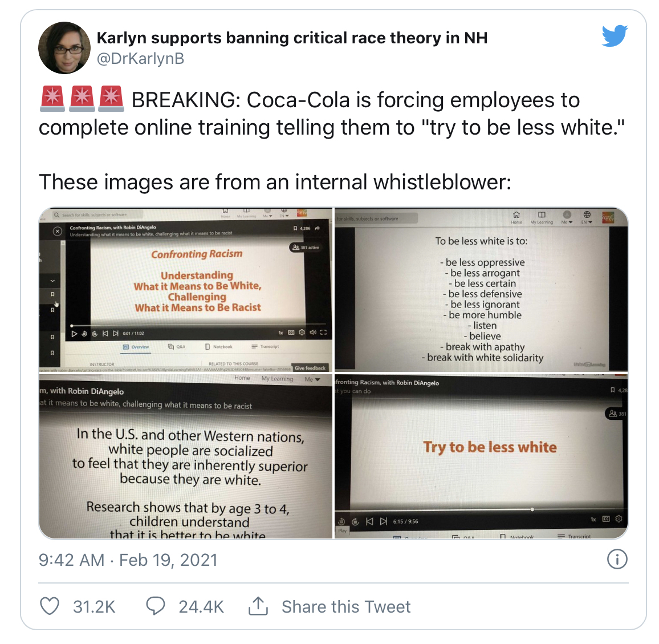Open tweet info circle icon
The width and height of the screenshot is (659, 644).
[x=617, y=560]
